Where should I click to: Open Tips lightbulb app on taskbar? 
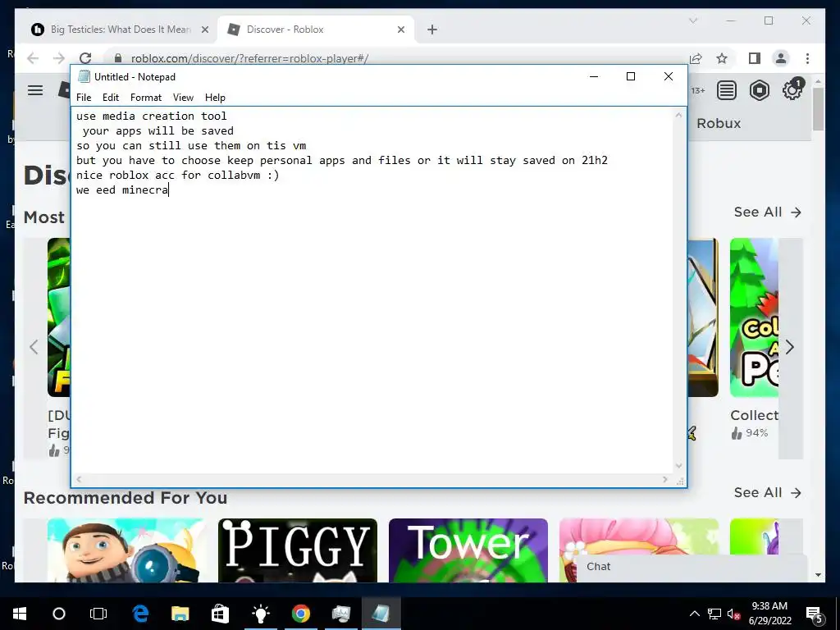pos(260,614)
